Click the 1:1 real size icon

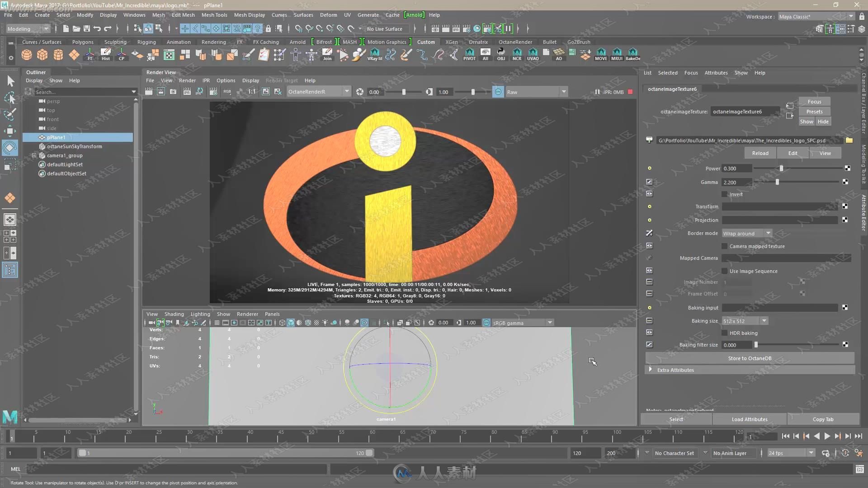tap(252, 92)
